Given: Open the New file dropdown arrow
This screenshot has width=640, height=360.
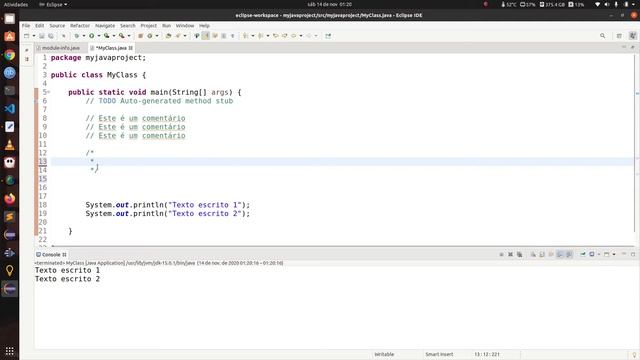Looking at the screenshot, I should 34,36.
